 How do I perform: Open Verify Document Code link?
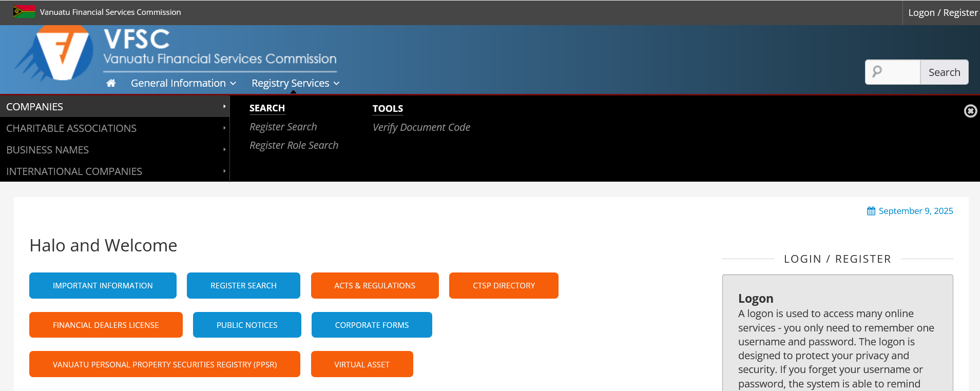coord(421,127)
